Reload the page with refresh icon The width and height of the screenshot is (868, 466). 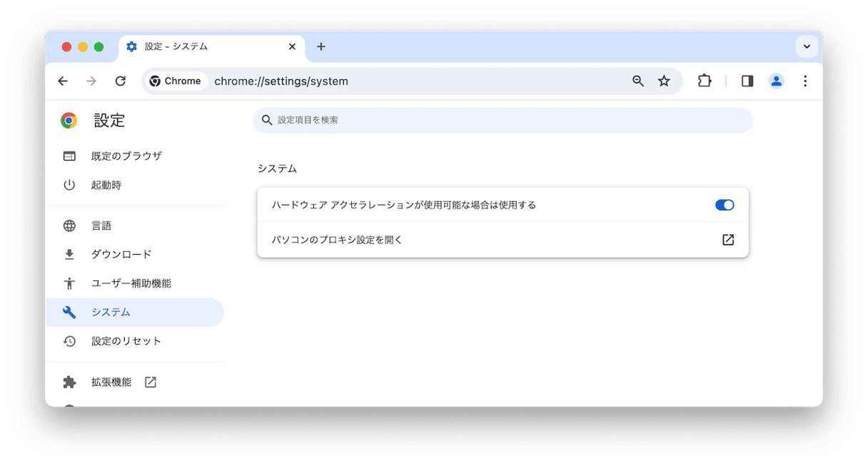(121, 81)
